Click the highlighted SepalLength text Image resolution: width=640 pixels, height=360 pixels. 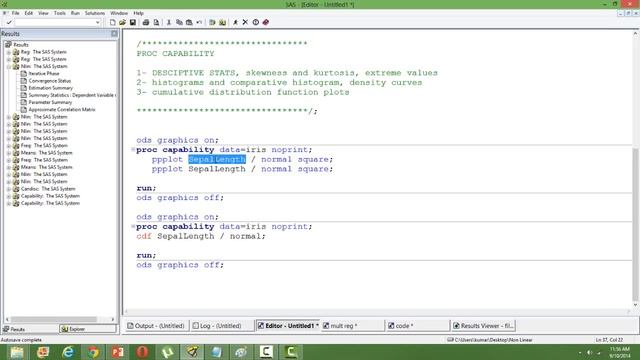click(x=217, y=159)
